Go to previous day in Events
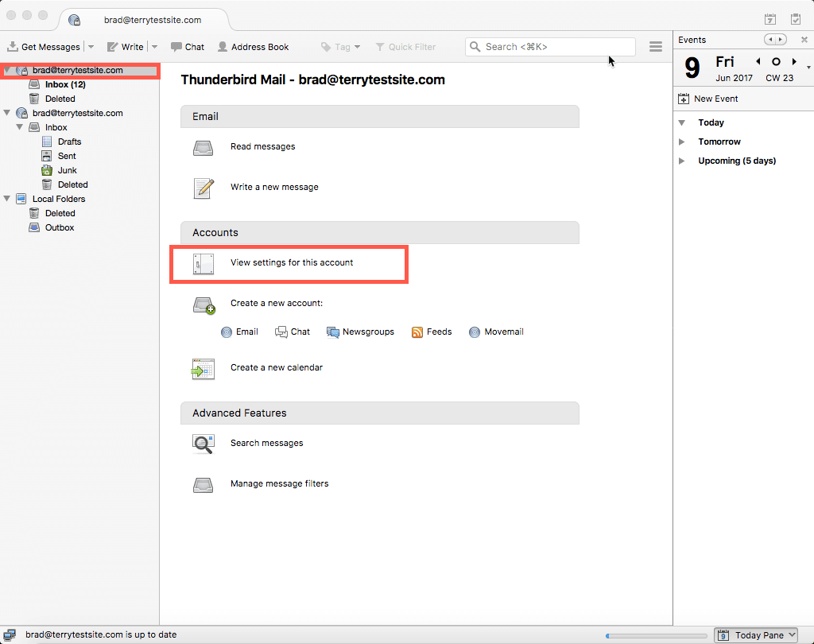814x644 pixels. (x=758, y=61)
